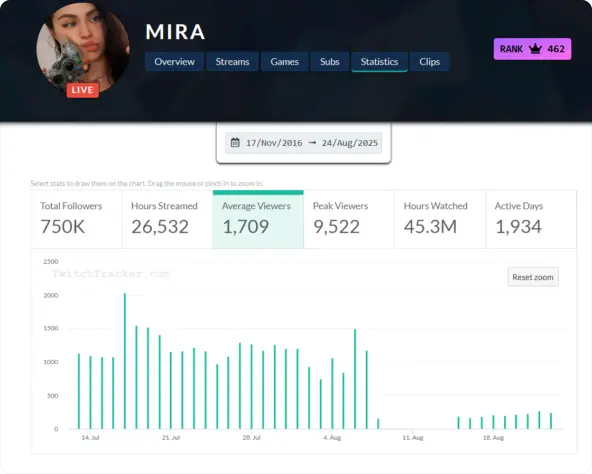Toggle the Total Followers stat
The height and width of the screenshot is (474, 592).
pos(76,219)
